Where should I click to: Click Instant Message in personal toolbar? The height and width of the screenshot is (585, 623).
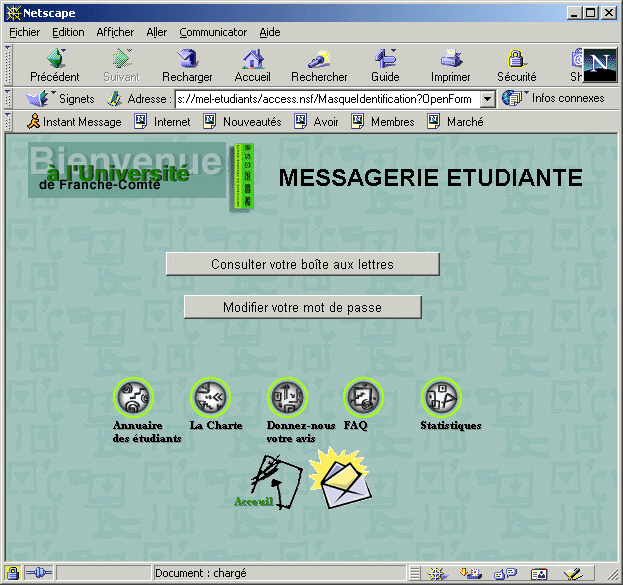(x=74, y=122)
